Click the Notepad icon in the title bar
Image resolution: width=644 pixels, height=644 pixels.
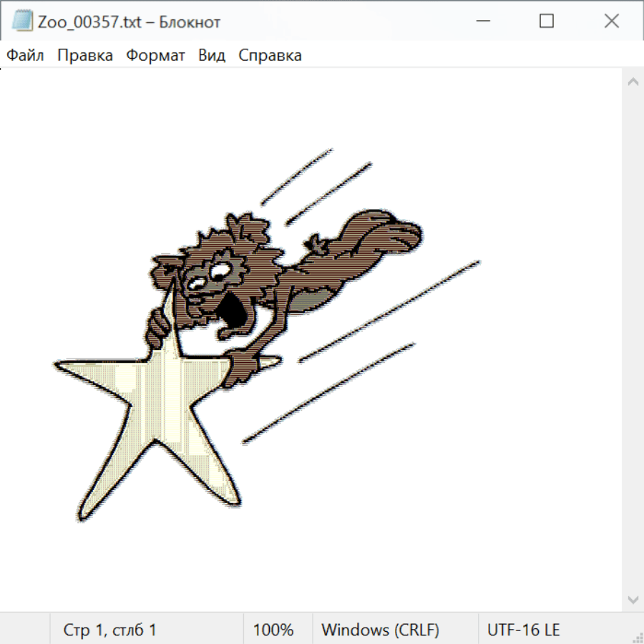[x=22, y=21]
